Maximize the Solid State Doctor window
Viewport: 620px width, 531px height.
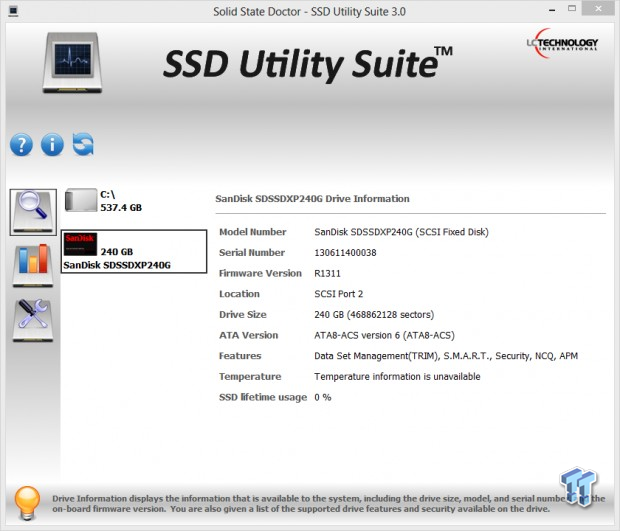click(572, 8)
